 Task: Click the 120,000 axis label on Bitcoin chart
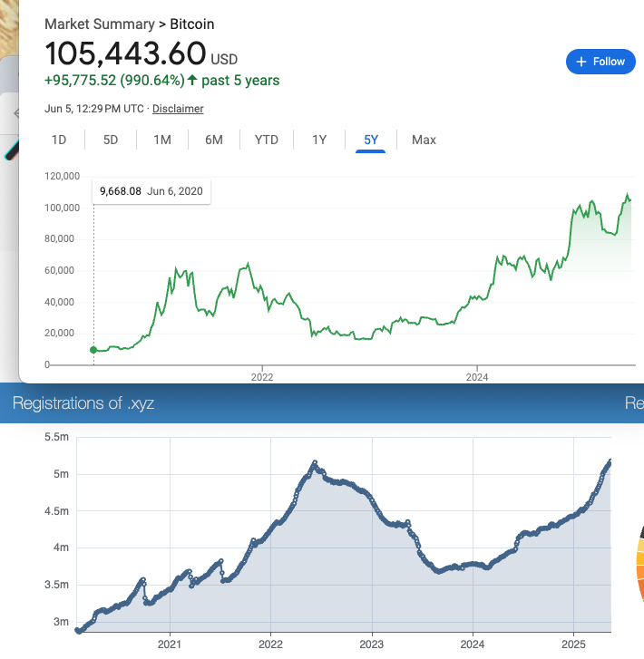tap(63, 176)
